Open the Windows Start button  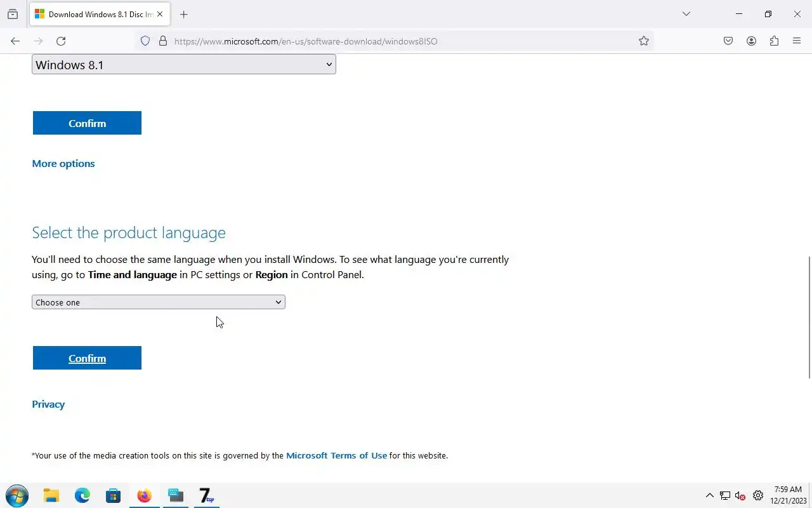16,495
